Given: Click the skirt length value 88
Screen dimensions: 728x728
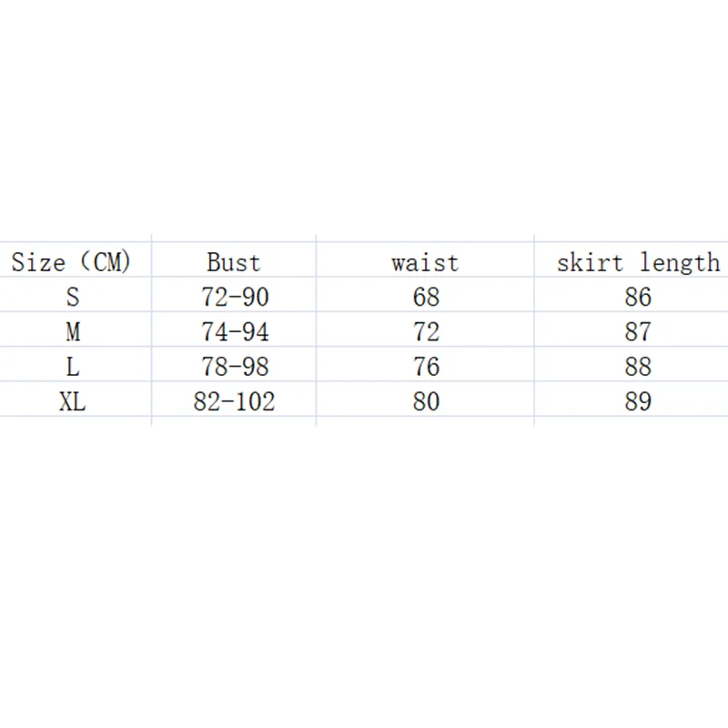Looking at the screenshot, I should point(638,367).
